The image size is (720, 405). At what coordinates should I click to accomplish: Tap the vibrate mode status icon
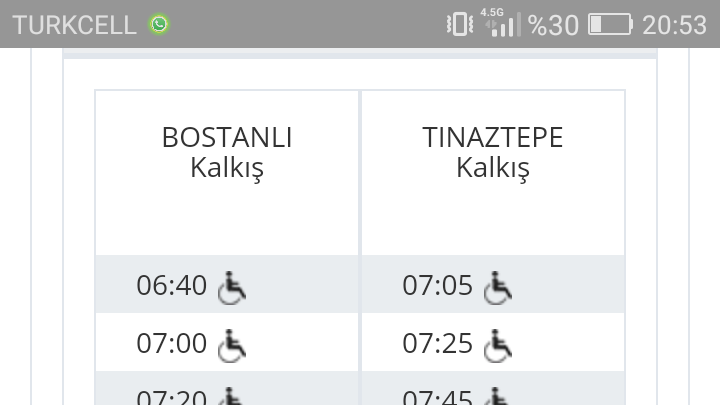[x=460, y=24]
